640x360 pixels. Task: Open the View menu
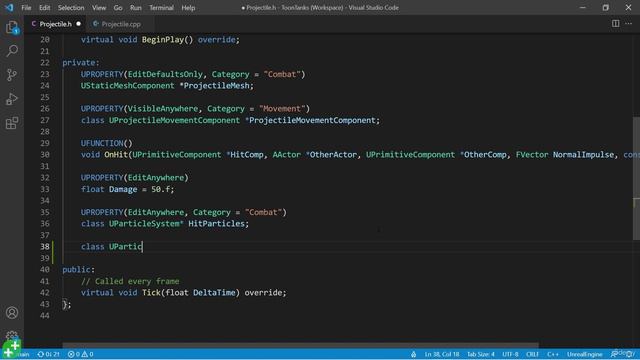(x=99, y=8)
